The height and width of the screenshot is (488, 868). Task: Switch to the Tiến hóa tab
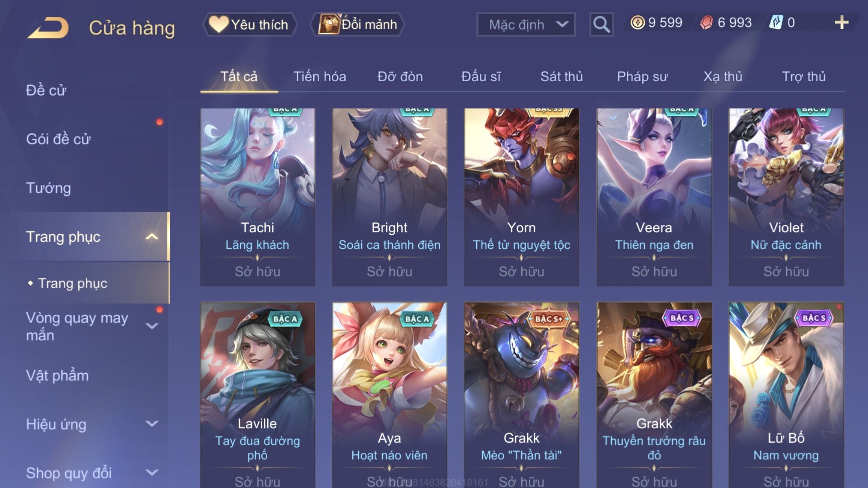click(320, 76)
